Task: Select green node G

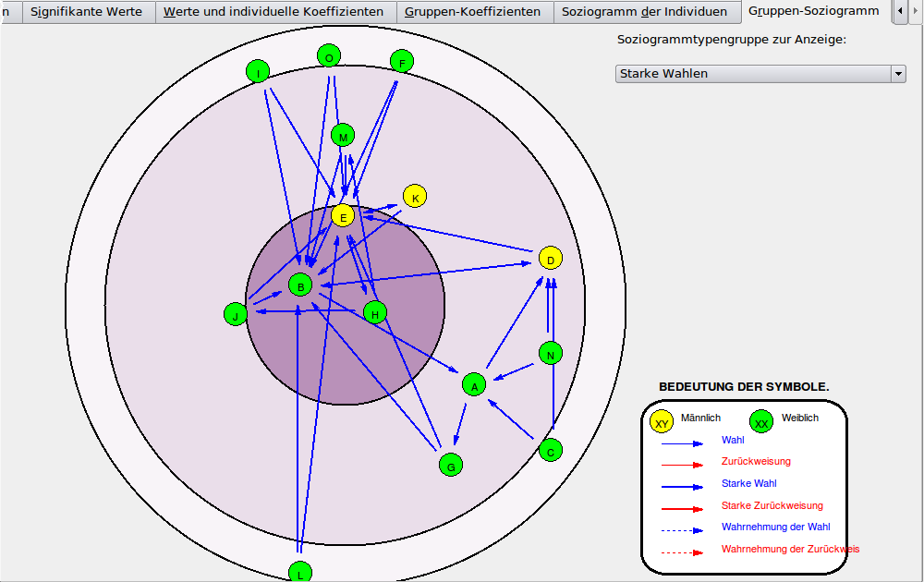Action: tap(450, 466)
